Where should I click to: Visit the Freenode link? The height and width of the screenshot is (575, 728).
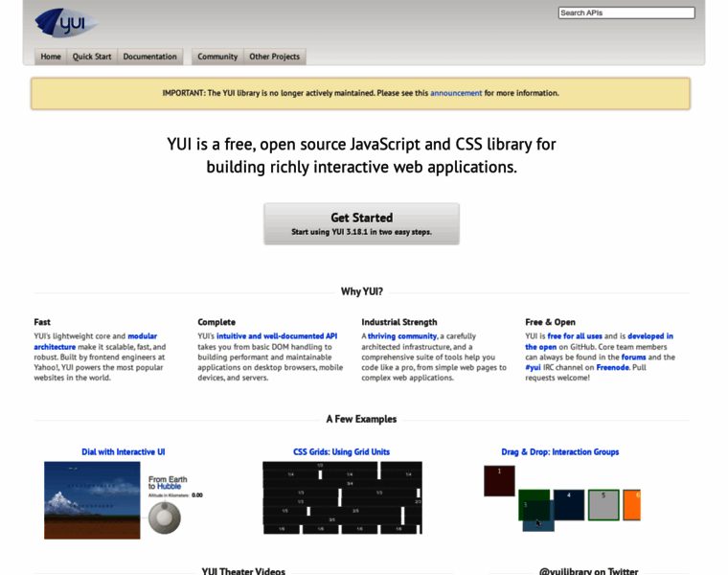[613, 367]
